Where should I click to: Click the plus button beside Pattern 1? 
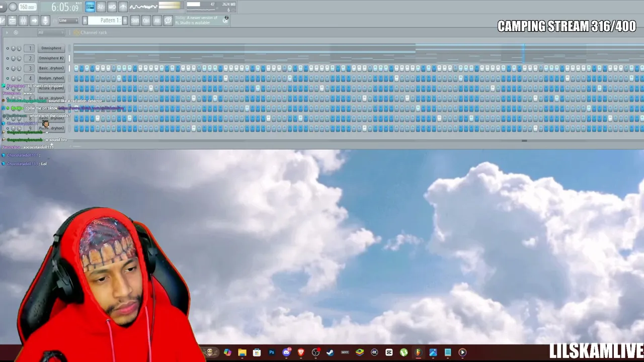125,21
